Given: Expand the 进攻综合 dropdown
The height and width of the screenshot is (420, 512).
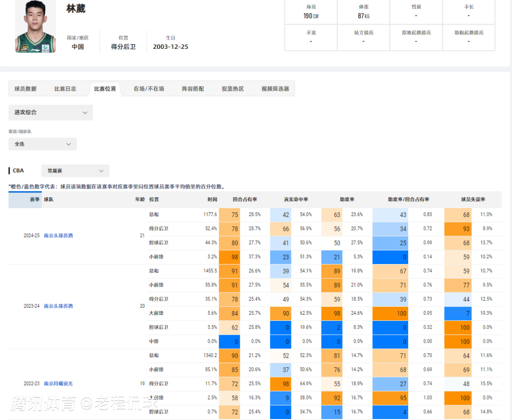Looking at the screenshot, I should pos(51,112).
